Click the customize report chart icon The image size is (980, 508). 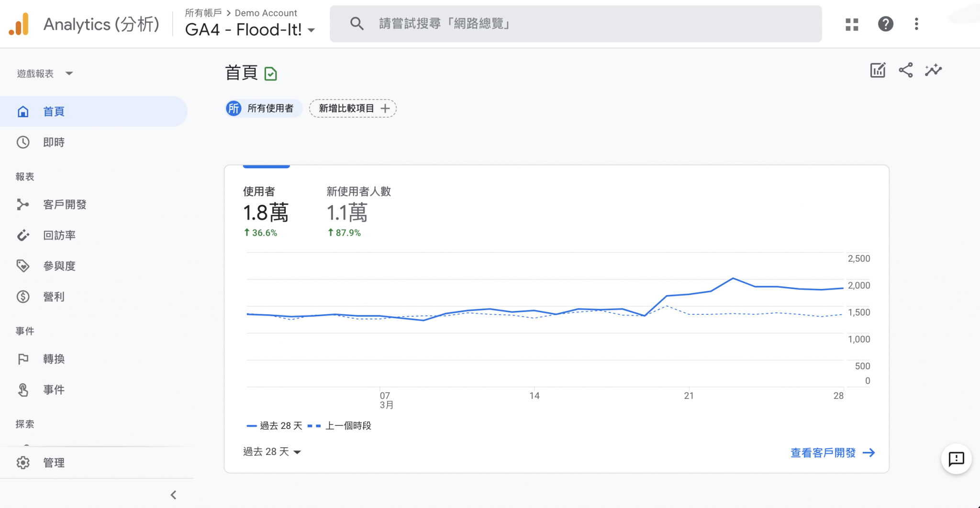[x=878, y=70]
